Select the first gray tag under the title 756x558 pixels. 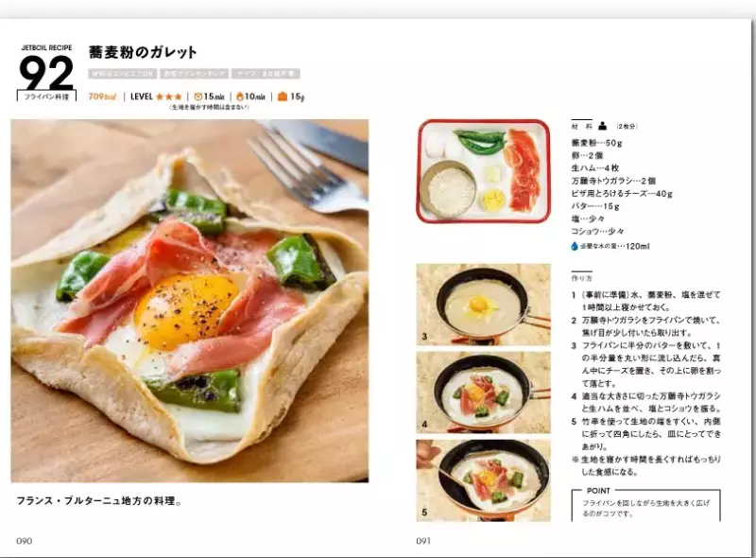122,74
